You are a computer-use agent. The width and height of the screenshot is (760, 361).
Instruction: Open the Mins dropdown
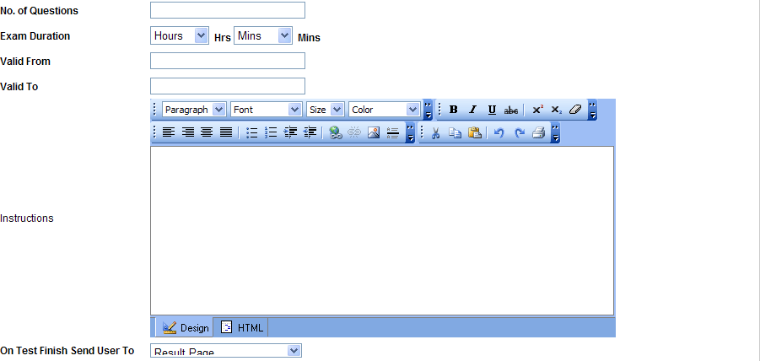coord(263,35)
